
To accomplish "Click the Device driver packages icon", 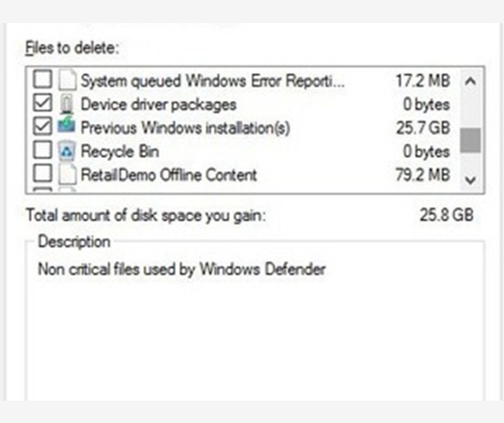I will [x=67, y=104].
